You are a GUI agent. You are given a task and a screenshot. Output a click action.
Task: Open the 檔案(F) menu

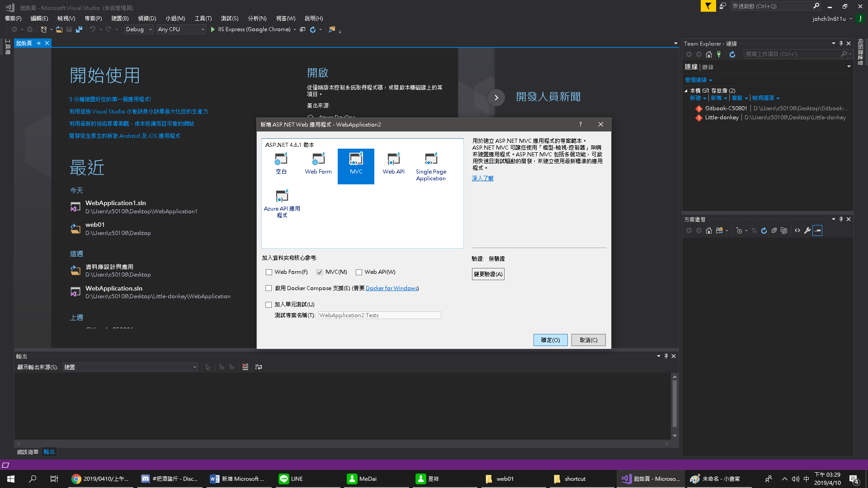(13, 19)
